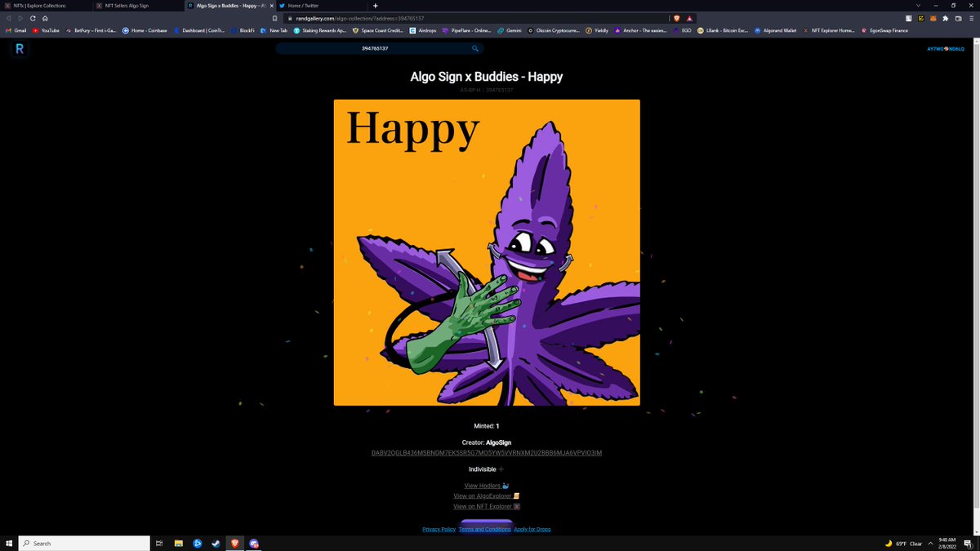Open the EgonSwap Finance bookmark
Image resolution: width=980 pixels, height=551 pixels.
[884, 30]
